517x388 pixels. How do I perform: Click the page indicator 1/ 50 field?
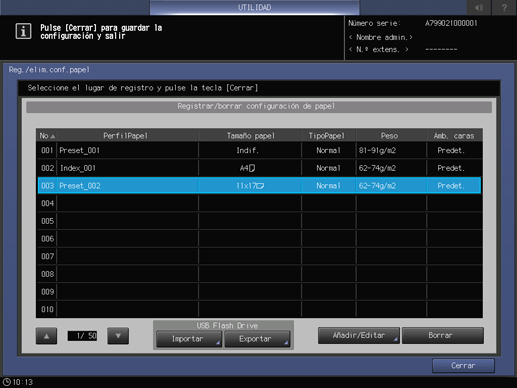[x=82, y=336]
